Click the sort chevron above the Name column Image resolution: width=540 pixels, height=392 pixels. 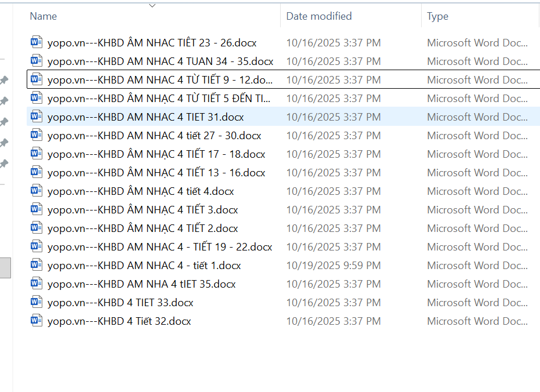tap(153, 6)
